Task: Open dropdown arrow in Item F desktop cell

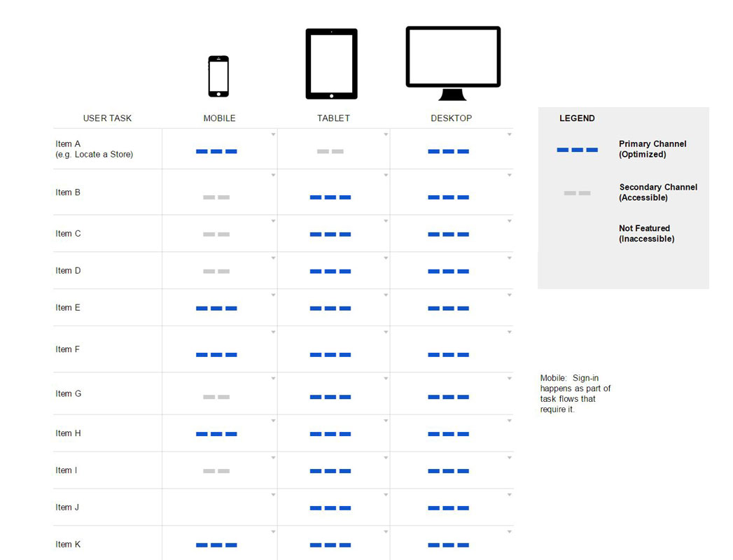Action: 509,332
